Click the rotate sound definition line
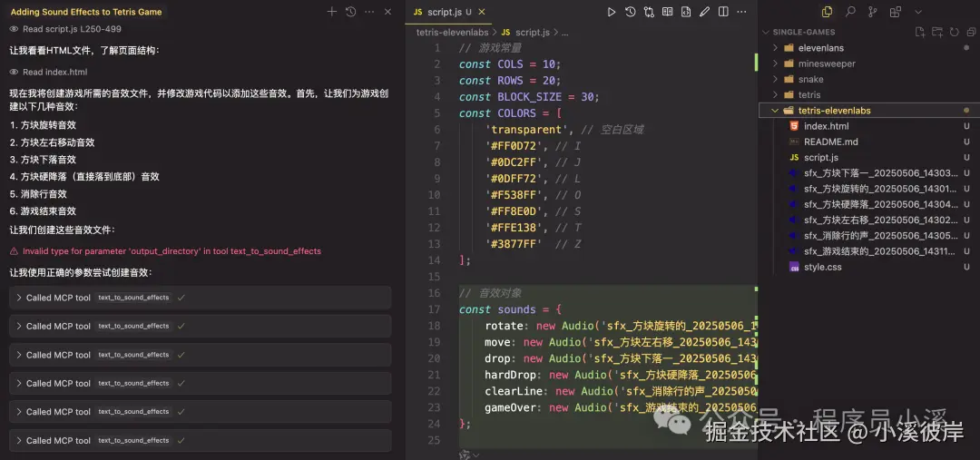The width and height of the screenshot is (980, 460). [x=621, y=327]
